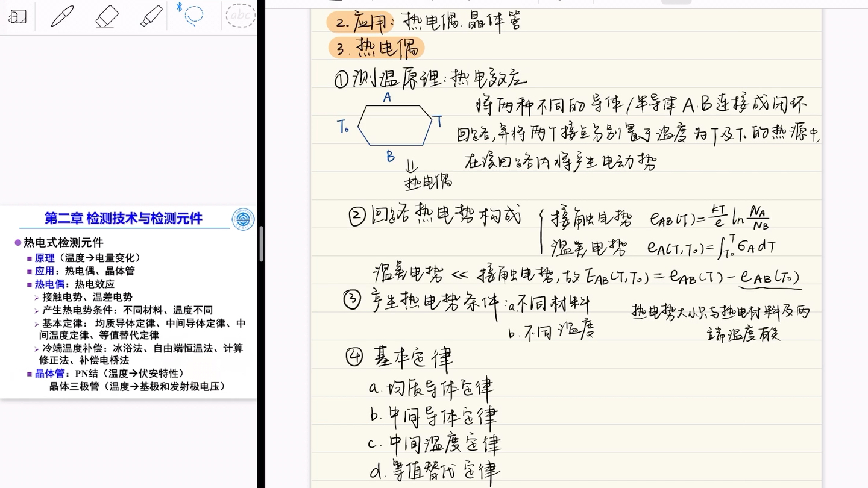Image resolution: width=868 pixels, height=488 pixels.
Task: Select the Highlighter tool
Action: (151, 16)
